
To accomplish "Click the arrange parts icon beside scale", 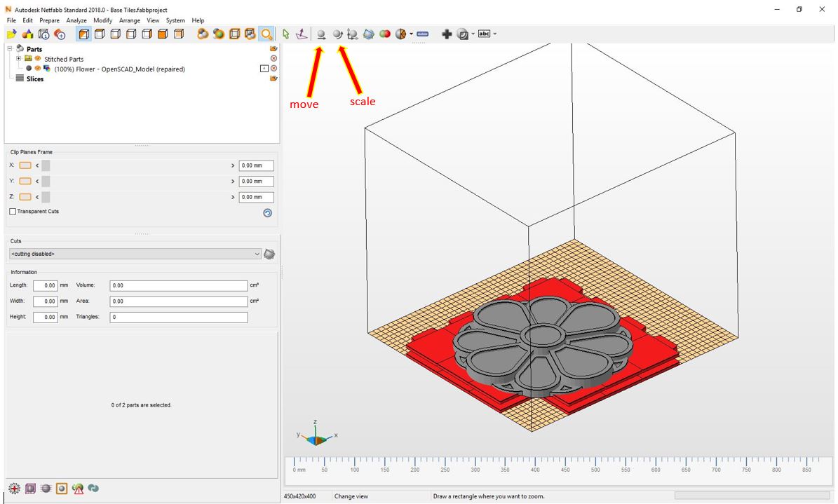I will (352, 34).
